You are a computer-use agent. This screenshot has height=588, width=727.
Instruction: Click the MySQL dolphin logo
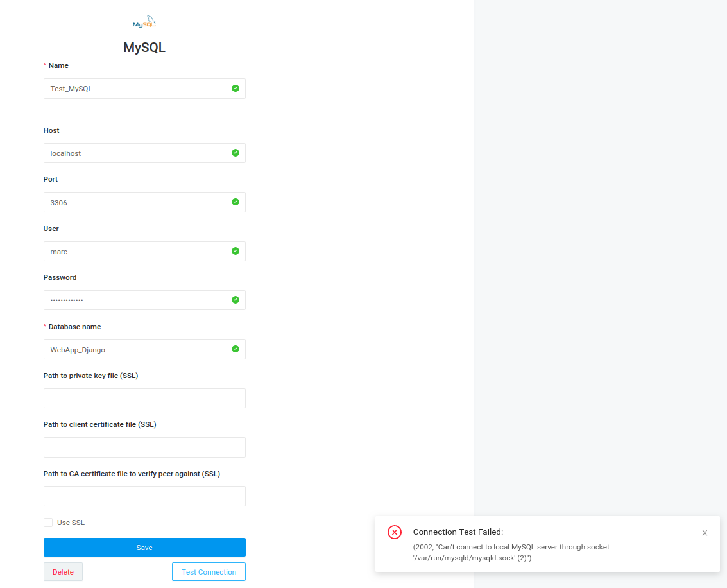click(x=144, y=22)
